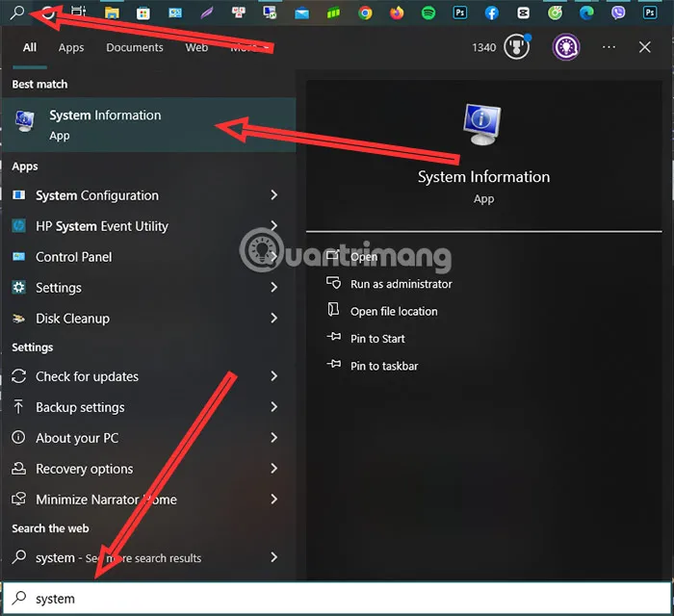This screenshot has height=616, width=674.
Task: Launch Firefox from the taskbar
Action: click(x=397, y=13)
